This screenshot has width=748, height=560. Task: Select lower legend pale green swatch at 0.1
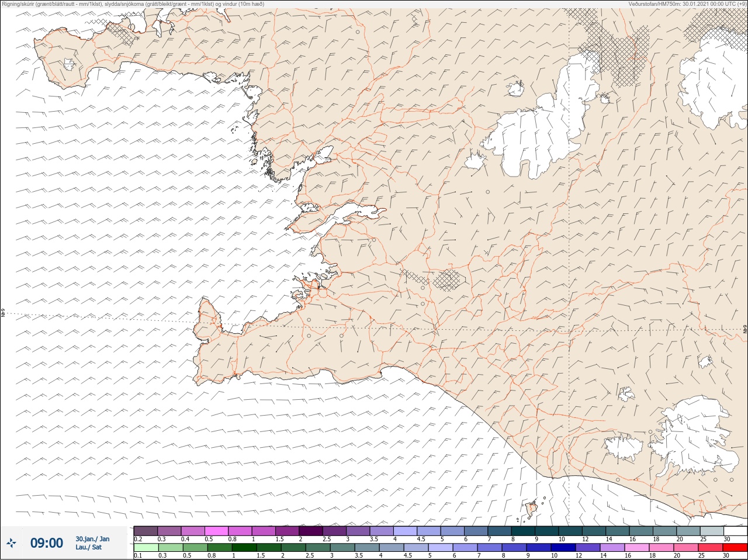pyautogui.click(x=146, y=548)
